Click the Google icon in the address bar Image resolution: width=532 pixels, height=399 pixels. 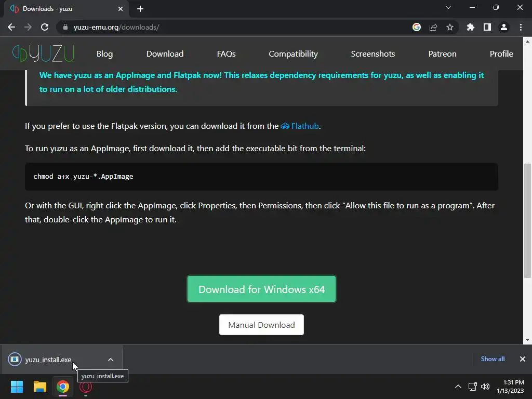[x=417, y=27]
